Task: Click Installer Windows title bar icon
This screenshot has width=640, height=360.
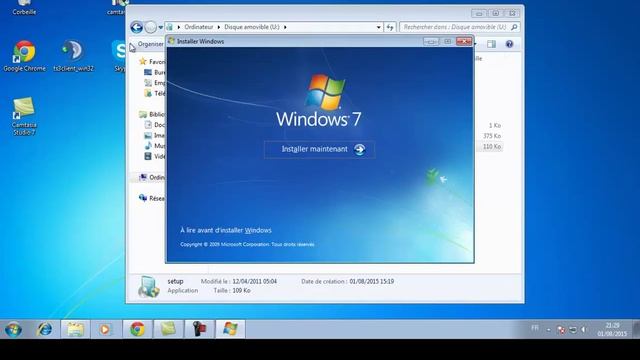Action: (x=171, y=41)
